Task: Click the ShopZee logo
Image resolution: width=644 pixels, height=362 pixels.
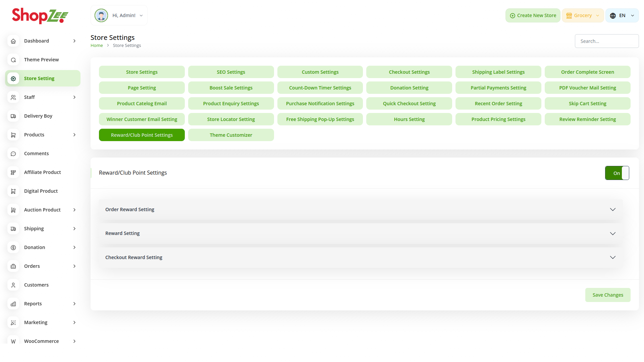Action: click(x=40, y=15)
